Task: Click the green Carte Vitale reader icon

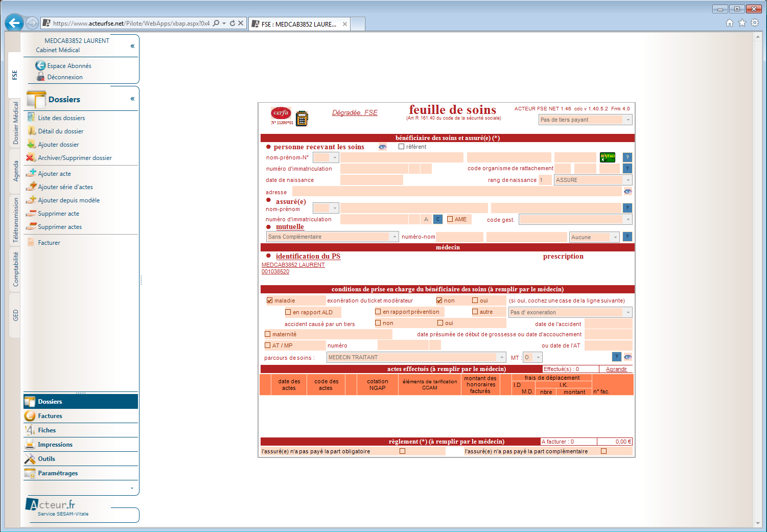Action: (x=608, y=157)
